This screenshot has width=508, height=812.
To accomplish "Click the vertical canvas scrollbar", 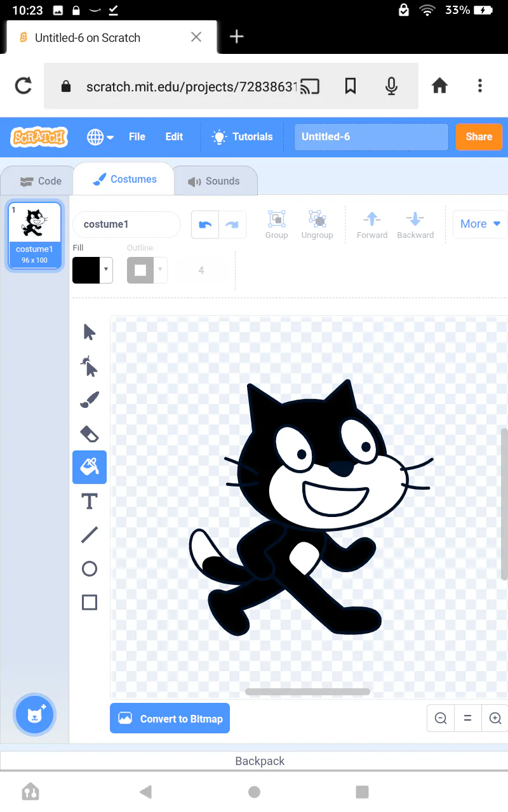I will [x=505, y=504].
